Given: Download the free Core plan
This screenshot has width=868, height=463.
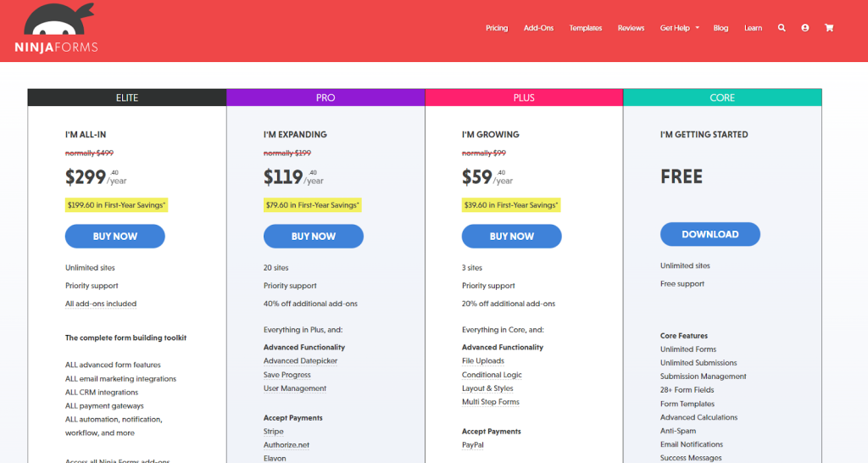Looking at the screenshot, I should pos(709,234).
